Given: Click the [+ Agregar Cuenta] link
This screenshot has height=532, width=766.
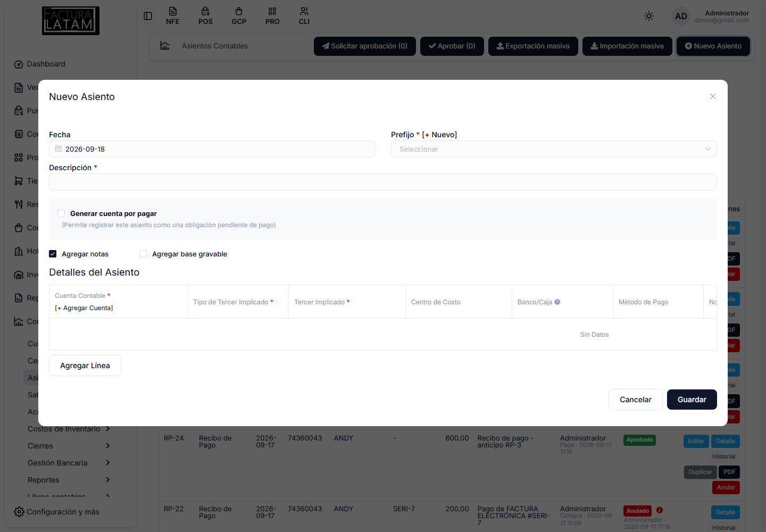Looking at the screenshot, I should 84,308.
